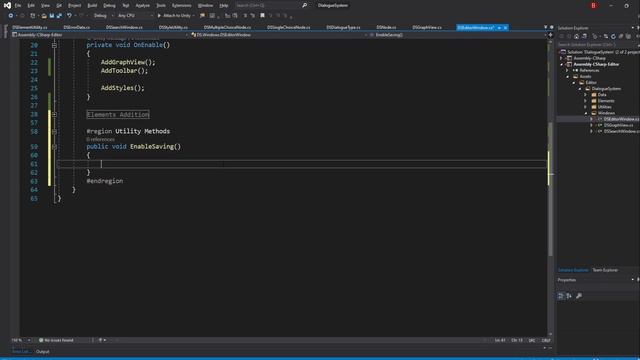Click the 0 references CodeLens link

tap(100, 140)
